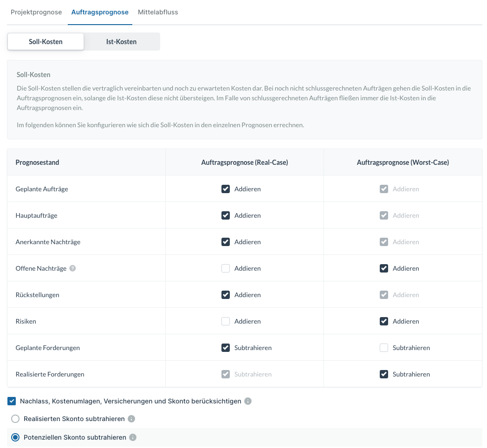Uncheck Worst-Case Subtrahieren for Realisierte Forderungen

pos(384,374)
